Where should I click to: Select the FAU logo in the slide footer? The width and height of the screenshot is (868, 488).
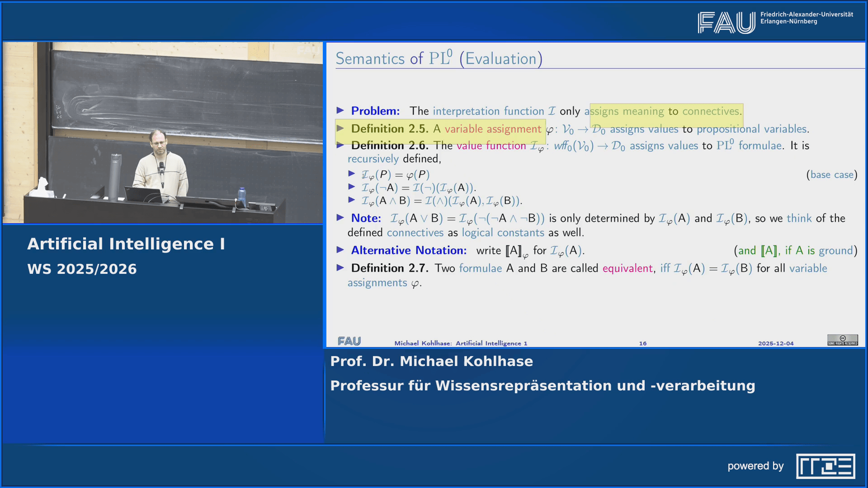(350, 341)
